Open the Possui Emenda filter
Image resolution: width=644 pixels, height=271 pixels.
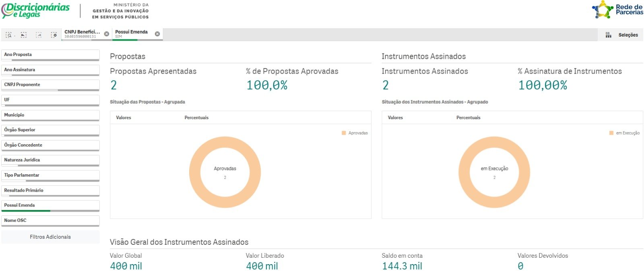click(x=50, y=206)
